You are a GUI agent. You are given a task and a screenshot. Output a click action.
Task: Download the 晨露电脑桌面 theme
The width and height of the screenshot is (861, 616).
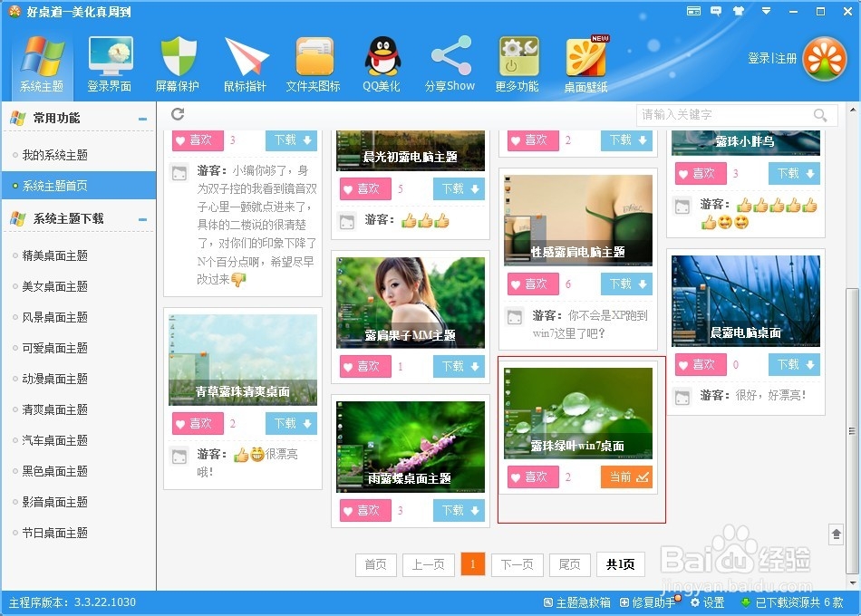click(794, 364)
